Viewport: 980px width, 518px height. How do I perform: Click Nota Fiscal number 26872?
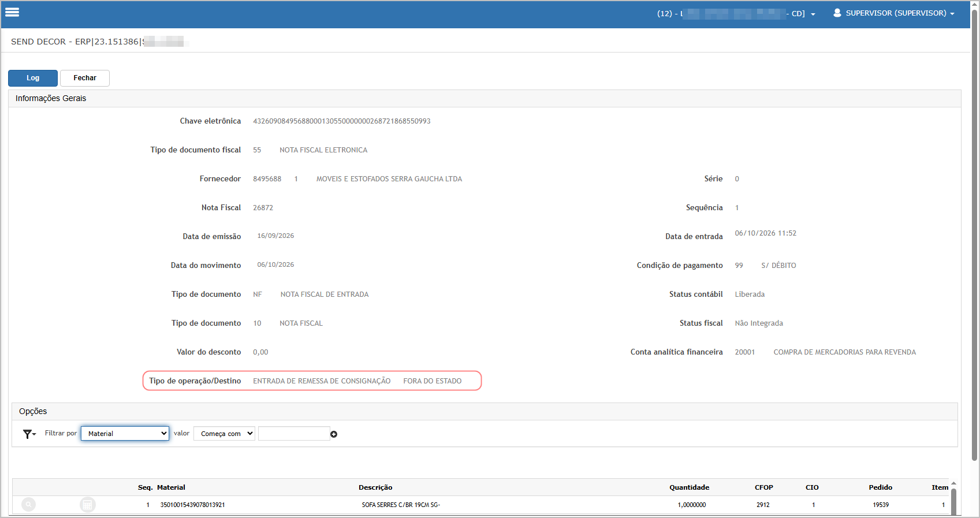tap(263, 208)
